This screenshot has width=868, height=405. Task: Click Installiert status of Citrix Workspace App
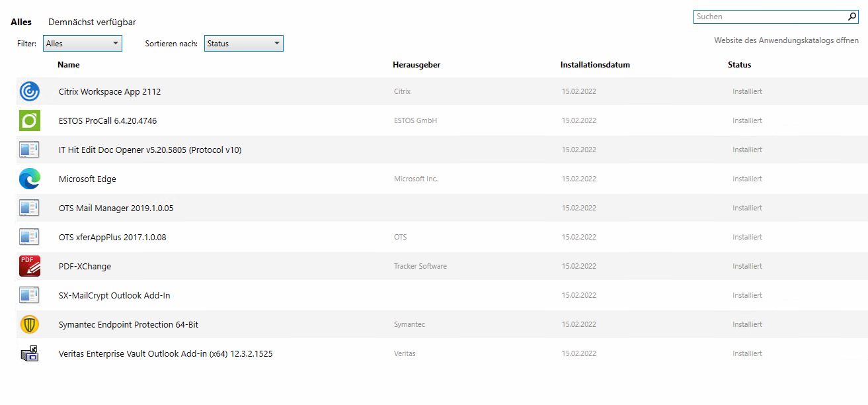[x=747, y=91]
